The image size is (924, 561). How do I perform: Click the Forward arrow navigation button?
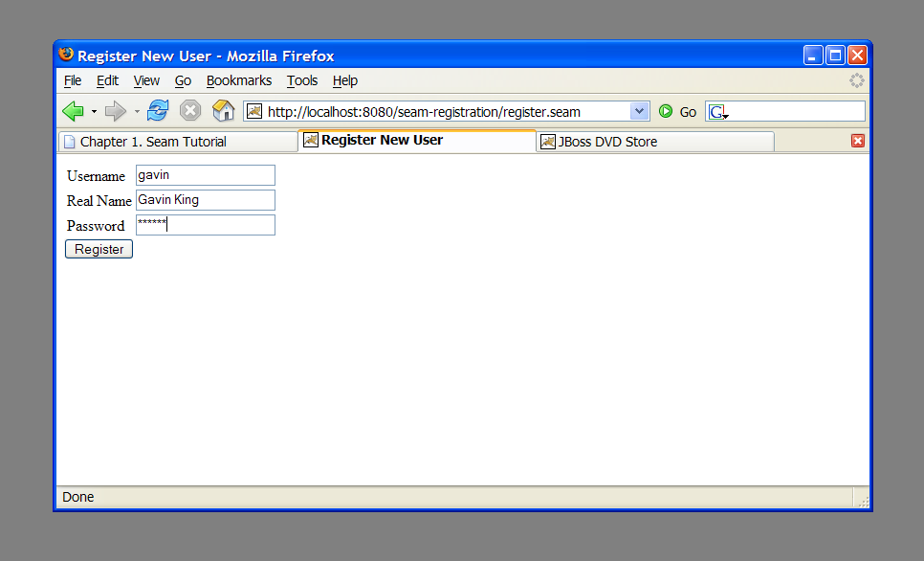click(x=115, y=112)
